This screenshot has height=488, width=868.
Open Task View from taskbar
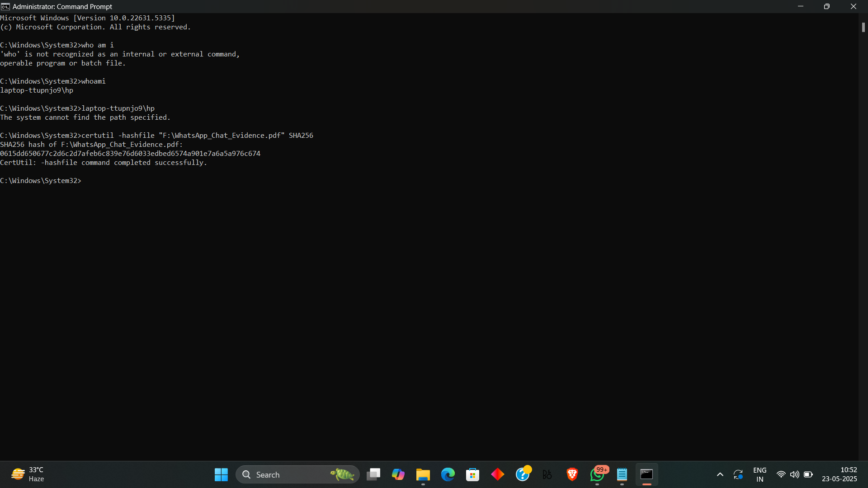[373, 474]
